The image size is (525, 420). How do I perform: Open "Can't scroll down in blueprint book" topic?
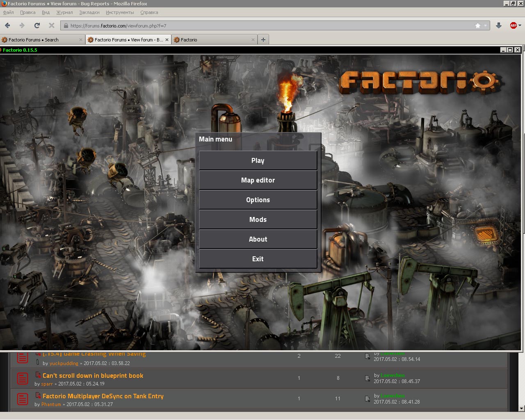93,376
